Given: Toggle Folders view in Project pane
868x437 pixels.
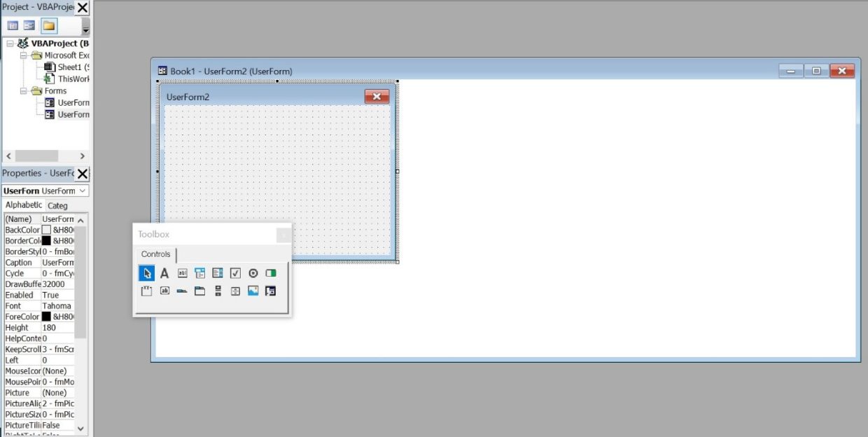Looking at the screenshot, I should tap(48, 26).
